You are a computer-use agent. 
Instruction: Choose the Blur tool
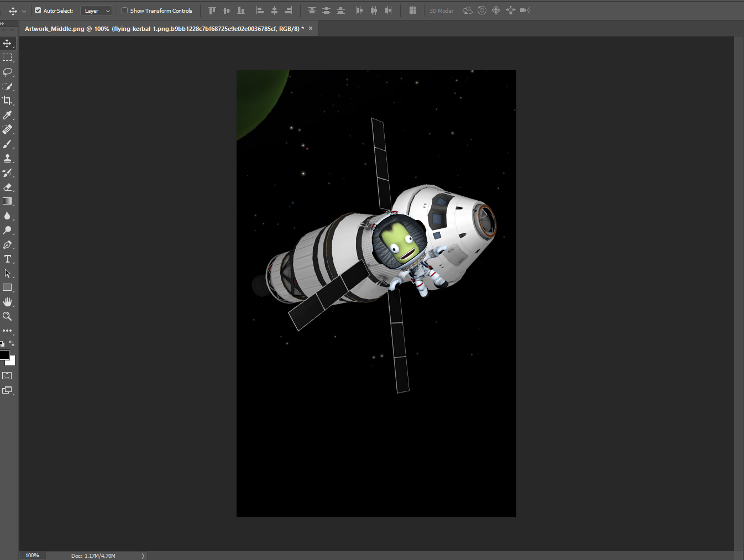7,216
